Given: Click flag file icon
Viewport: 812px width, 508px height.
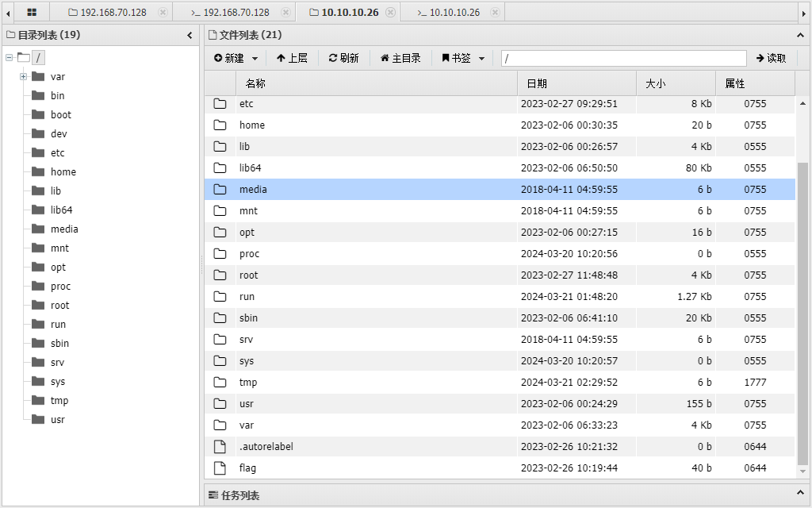Looking at the screenshot, I should [220, 468].
